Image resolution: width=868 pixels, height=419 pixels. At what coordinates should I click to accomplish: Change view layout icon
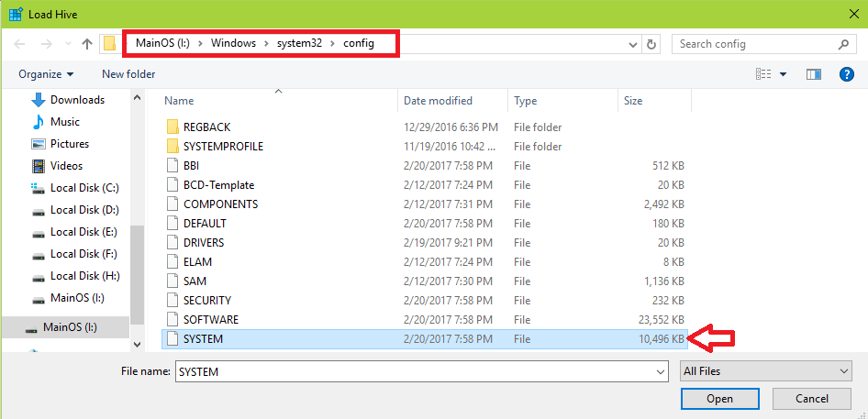click(x=764, y=74)
